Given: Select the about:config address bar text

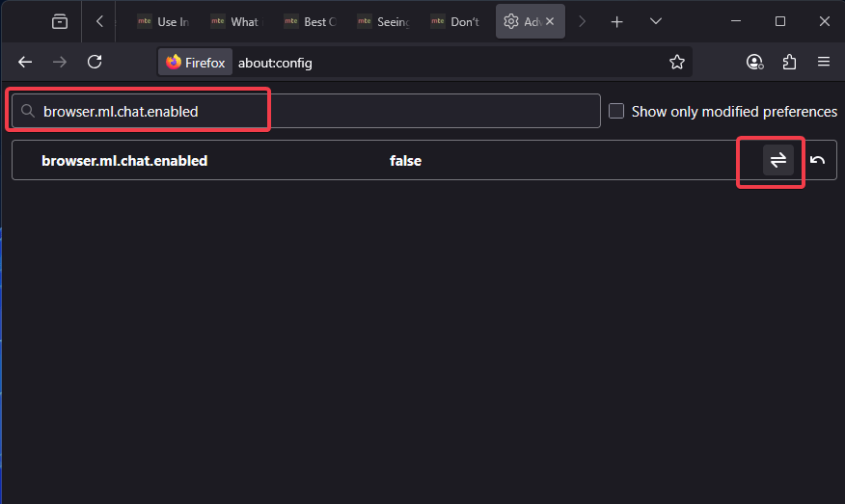Looking at the screenshot, I should point(275,63).
